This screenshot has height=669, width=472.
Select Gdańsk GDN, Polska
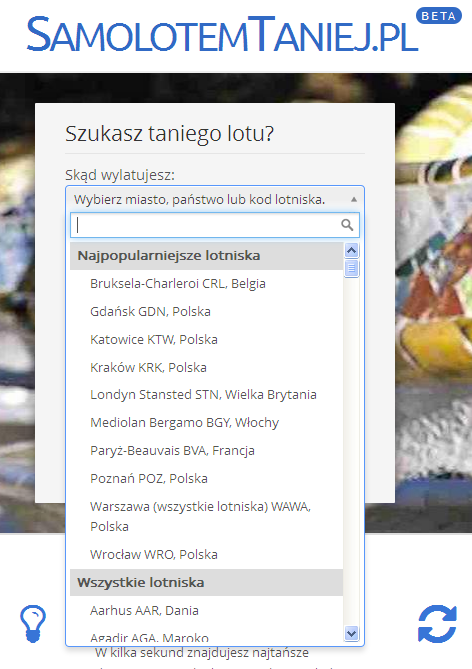[207, 311]
